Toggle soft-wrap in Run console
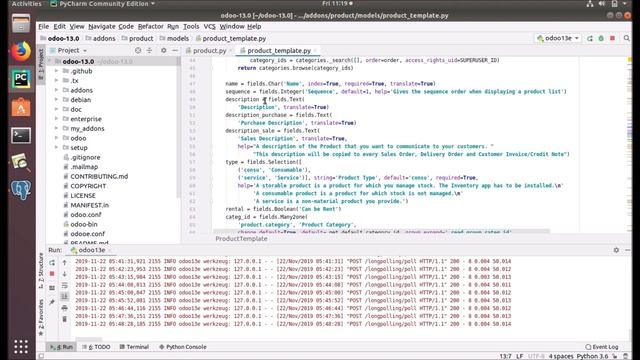The width and height of the screenshot is (640, 360). pos(64,285)
